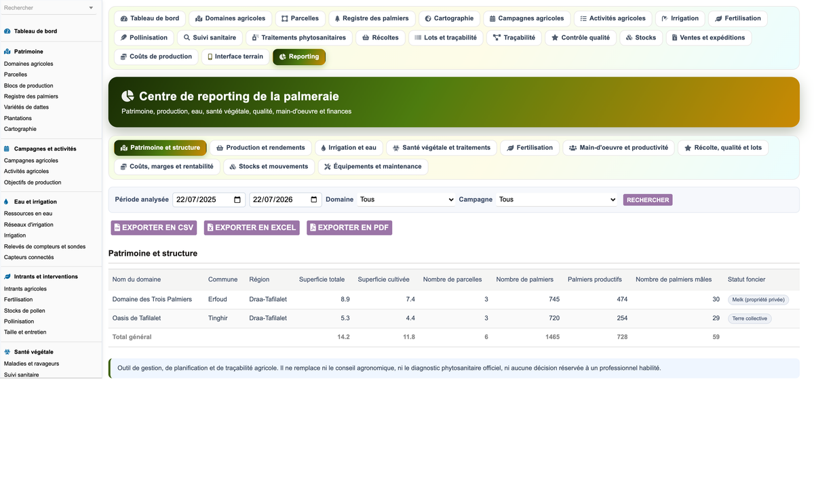Click sidebar Campagnes et activités calendar icon
The image size is (814, 504).
[x=7, y=149]
